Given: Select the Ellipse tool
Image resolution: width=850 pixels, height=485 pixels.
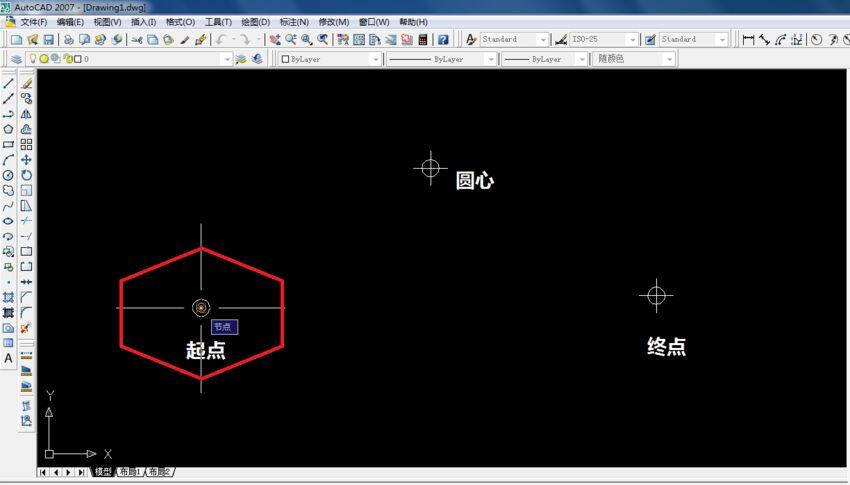Looking at the screenshot, I should point(8,221).
